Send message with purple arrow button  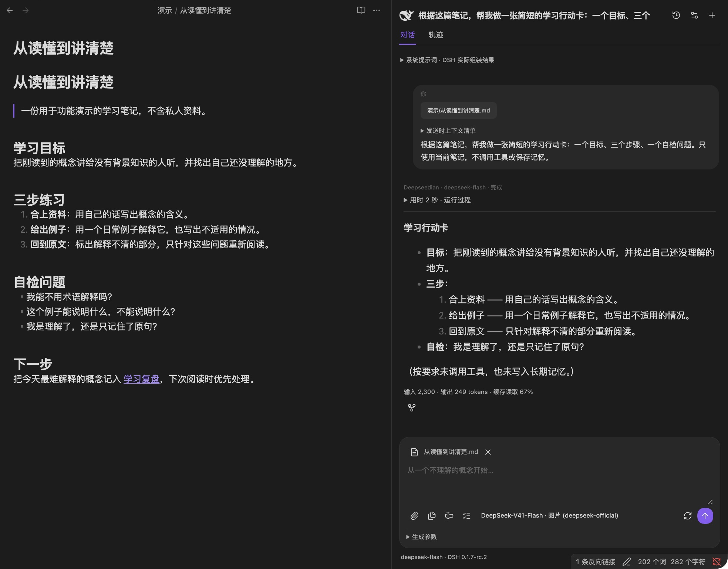pos(705,516)
